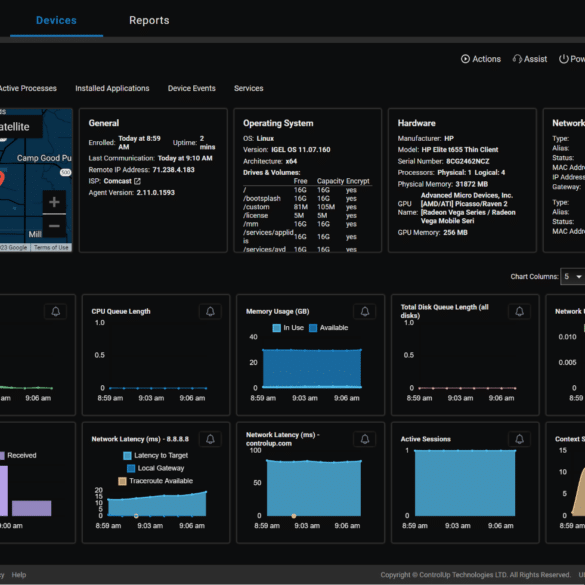Set alert bell on CPU Queue Length chart

point(210,312)
